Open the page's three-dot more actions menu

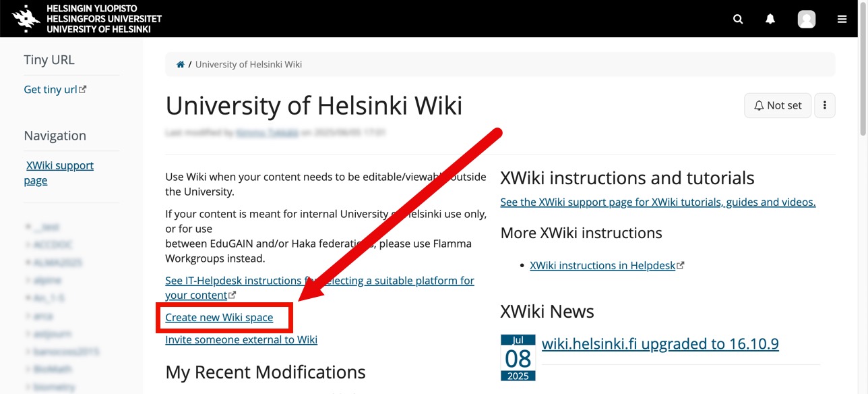click(x=825, y=105)
